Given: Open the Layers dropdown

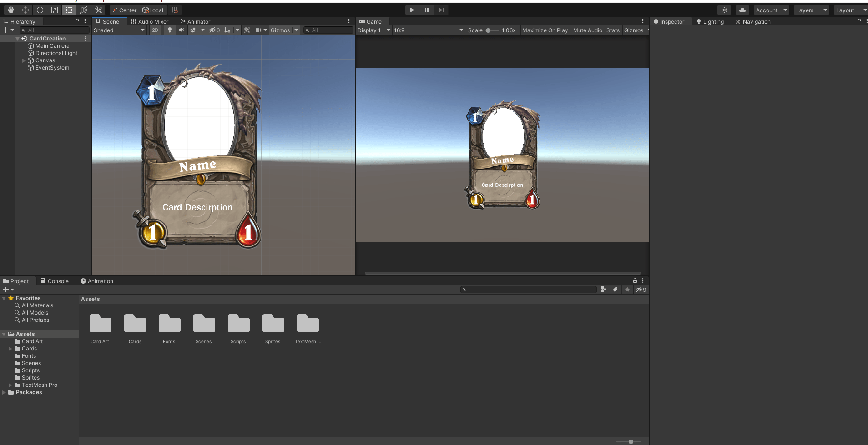Looking at the screenshot, I should point(812,10).
